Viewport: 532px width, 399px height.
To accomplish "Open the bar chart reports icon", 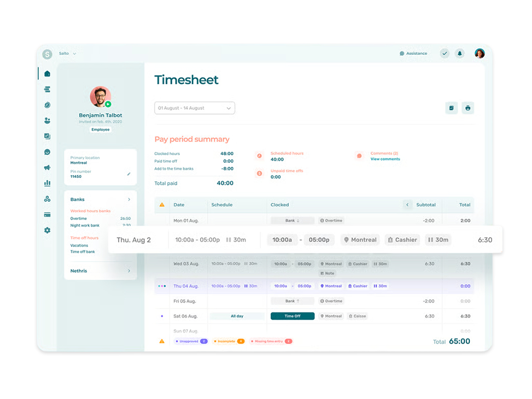I will tap(47, 183).
